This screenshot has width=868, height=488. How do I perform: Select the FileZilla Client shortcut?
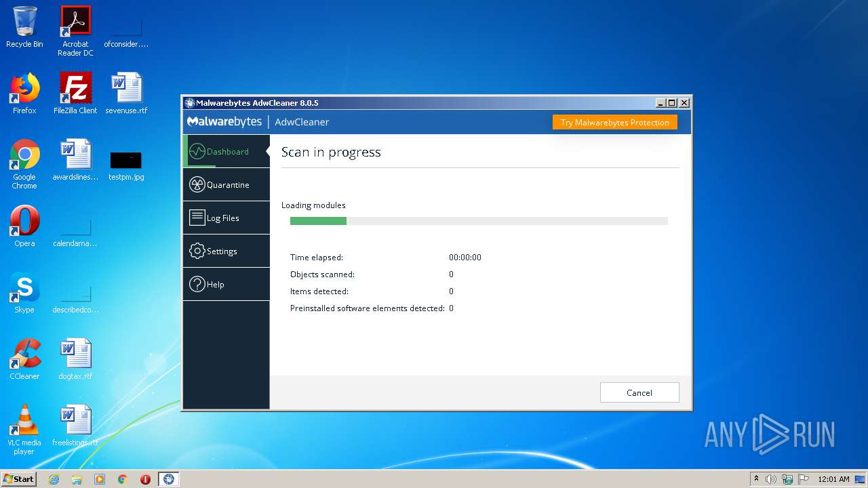pos(75,94)
